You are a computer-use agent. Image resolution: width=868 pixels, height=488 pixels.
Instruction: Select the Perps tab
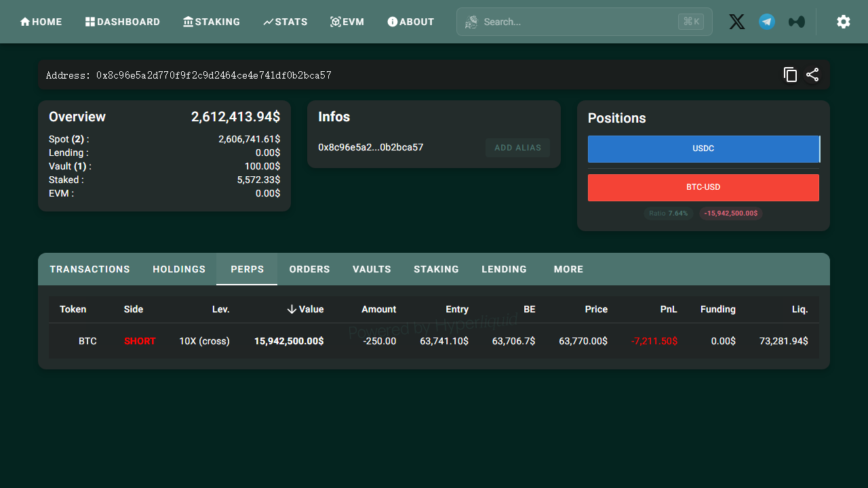tap(247, 269)
